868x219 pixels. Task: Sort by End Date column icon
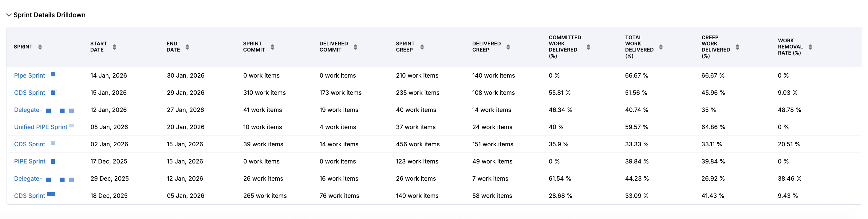187,47
